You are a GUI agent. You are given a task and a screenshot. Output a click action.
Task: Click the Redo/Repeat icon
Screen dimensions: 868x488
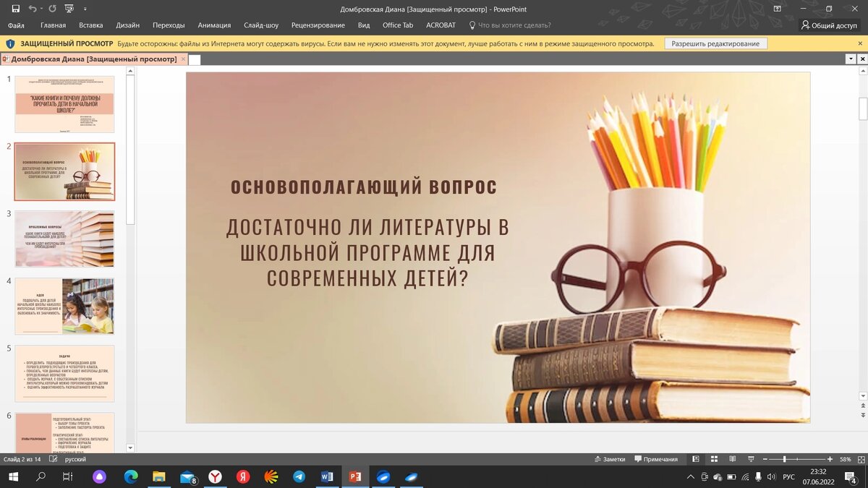pyautogui.click(x=52, y=9)
